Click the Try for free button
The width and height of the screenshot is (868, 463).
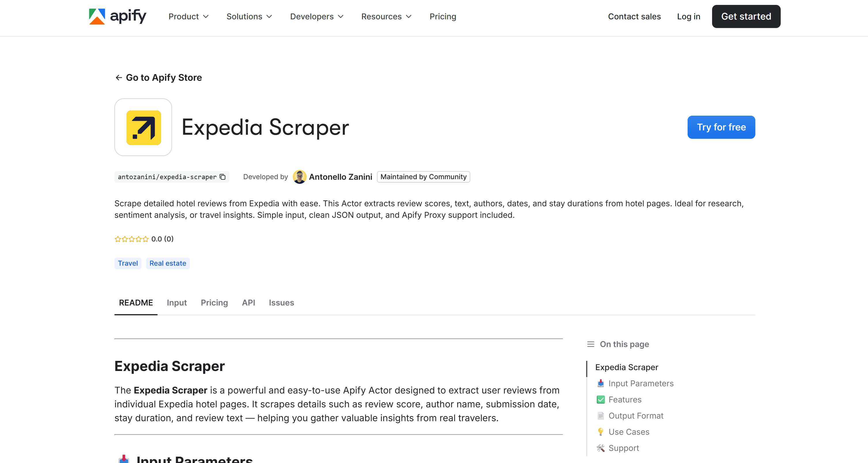721,127
